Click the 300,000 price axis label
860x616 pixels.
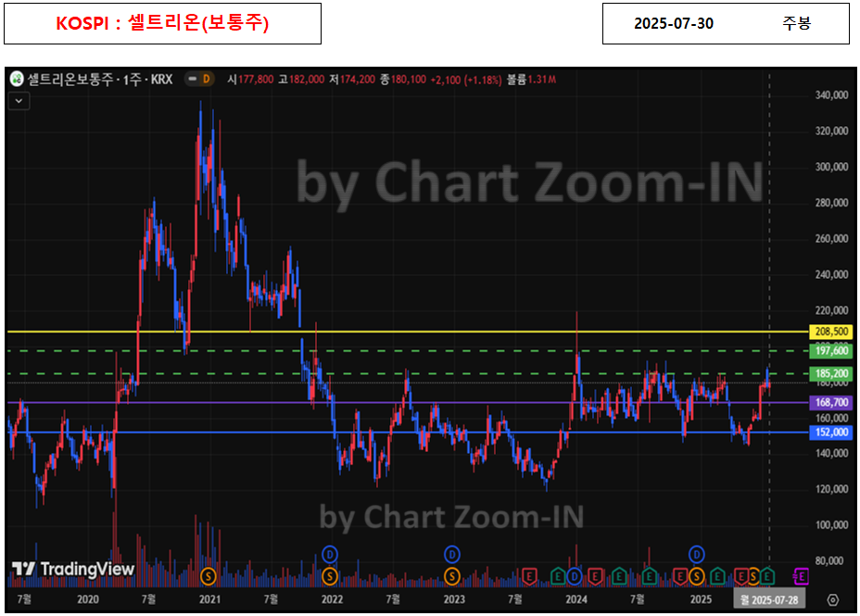pos(831,167)
